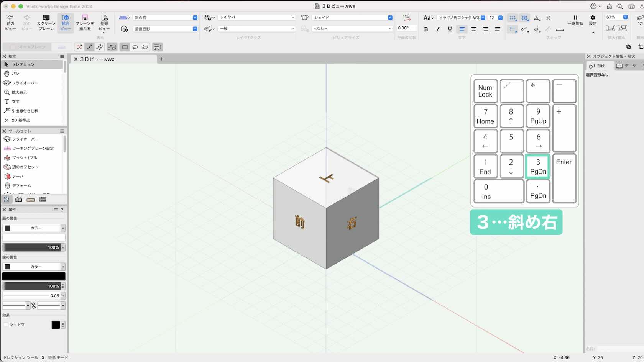Open the text style Aa menu
Viewport: 644px width, 362px height.
(428, 18)
